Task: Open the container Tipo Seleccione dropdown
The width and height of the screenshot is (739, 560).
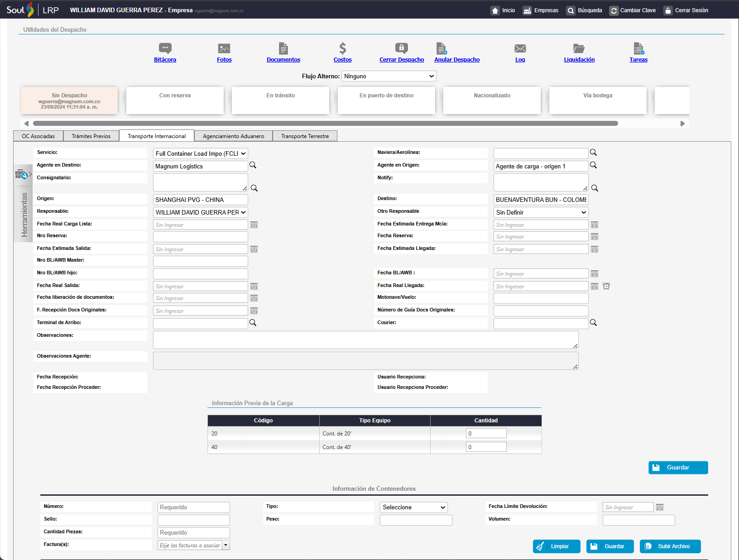Action: point(413,507)
